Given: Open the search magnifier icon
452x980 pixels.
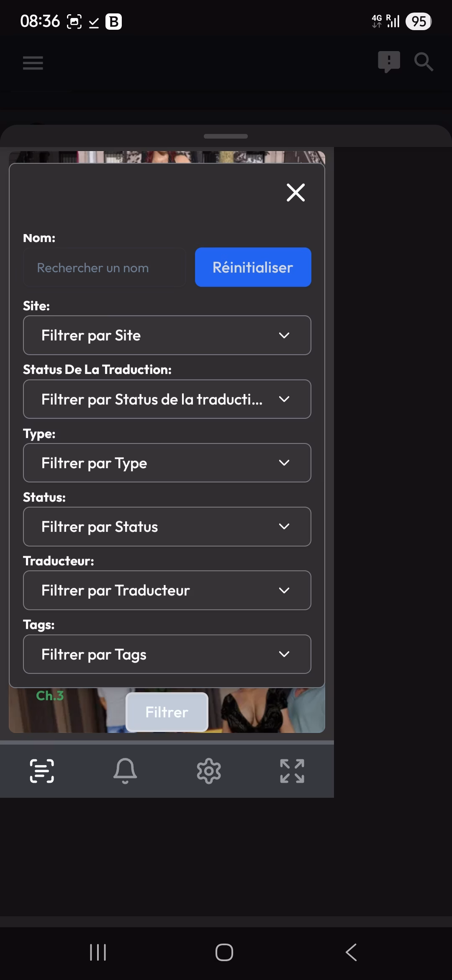Looking at the screenshot, I should tap(423, 62).
